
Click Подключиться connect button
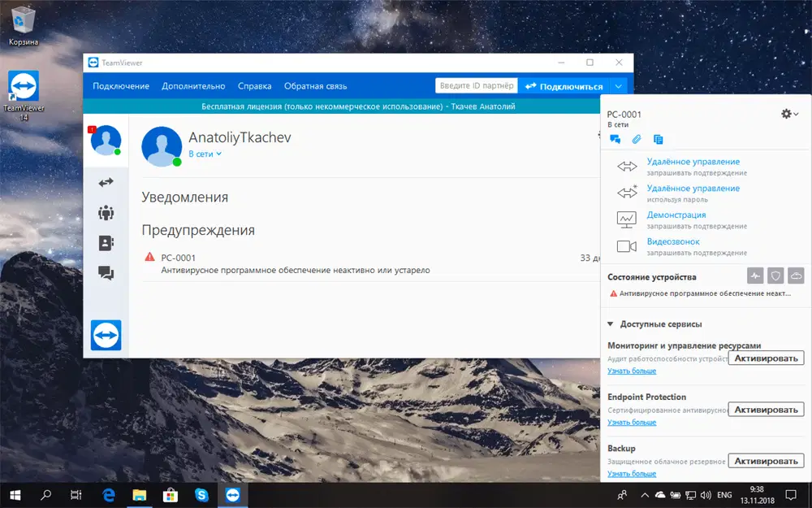pyautogui.click(x=564, y=86)
